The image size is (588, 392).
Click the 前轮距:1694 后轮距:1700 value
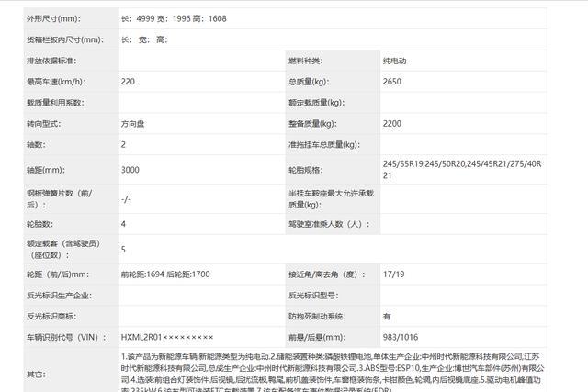pyautogui.click(x=165, y=274)
